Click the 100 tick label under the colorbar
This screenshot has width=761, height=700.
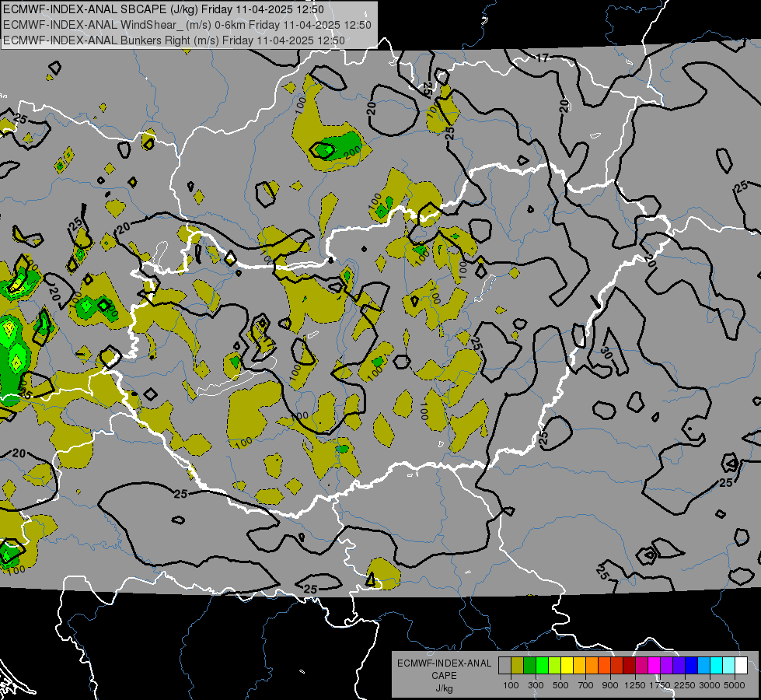point(511,685)
